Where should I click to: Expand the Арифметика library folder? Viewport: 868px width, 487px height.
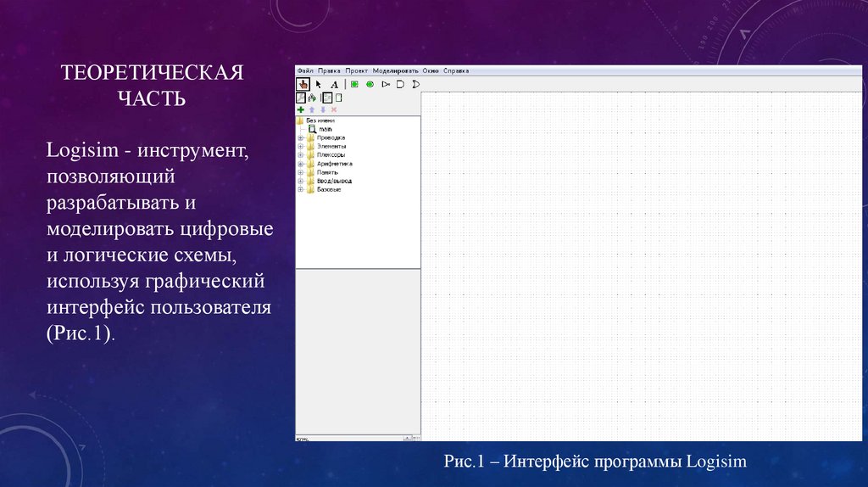pos(300,164)
